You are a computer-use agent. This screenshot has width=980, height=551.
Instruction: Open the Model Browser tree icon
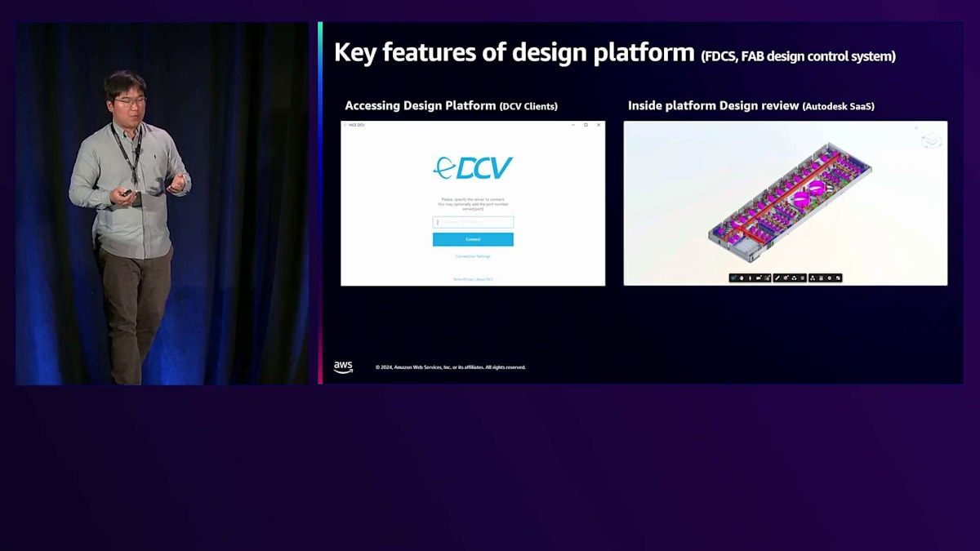813,278
